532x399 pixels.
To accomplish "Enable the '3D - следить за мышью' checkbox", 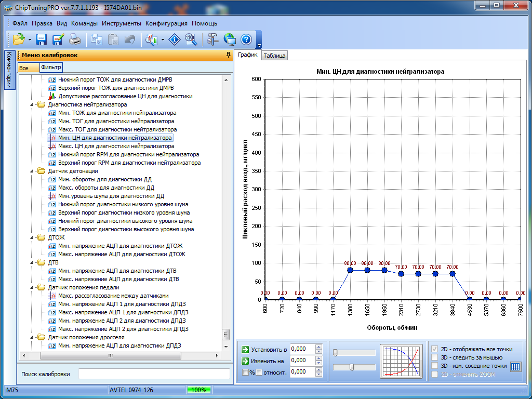I will click(x=436, y=357).
